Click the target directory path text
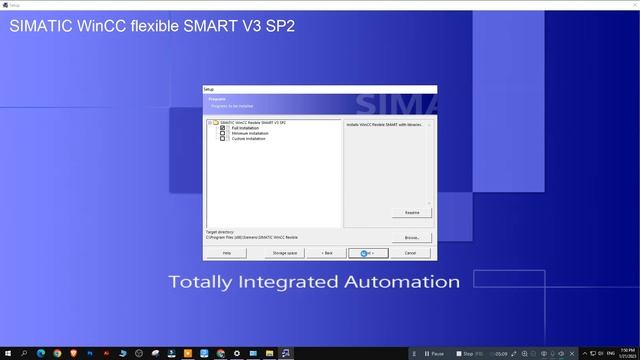 (x=252, y=237)
